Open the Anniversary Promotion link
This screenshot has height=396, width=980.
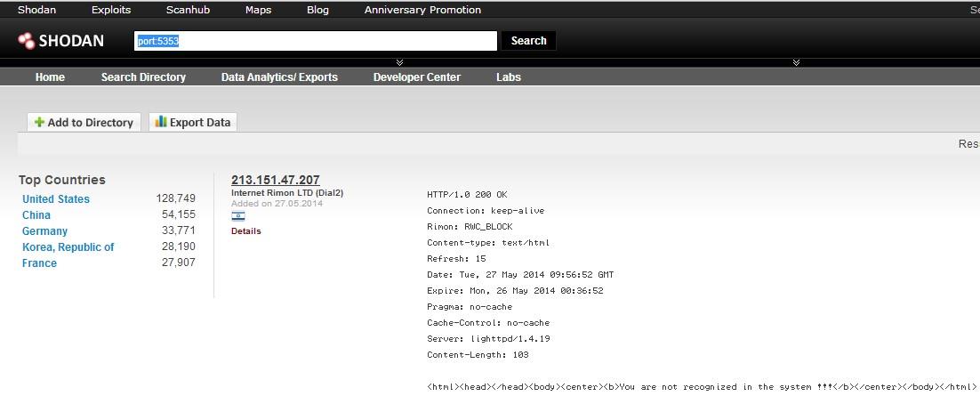click(x=422, y=10)
